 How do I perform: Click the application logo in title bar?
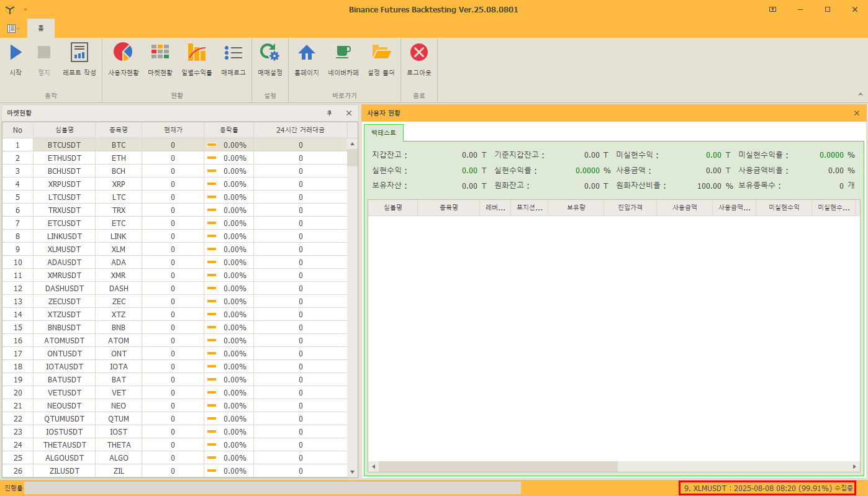click(x=10, y=9)
